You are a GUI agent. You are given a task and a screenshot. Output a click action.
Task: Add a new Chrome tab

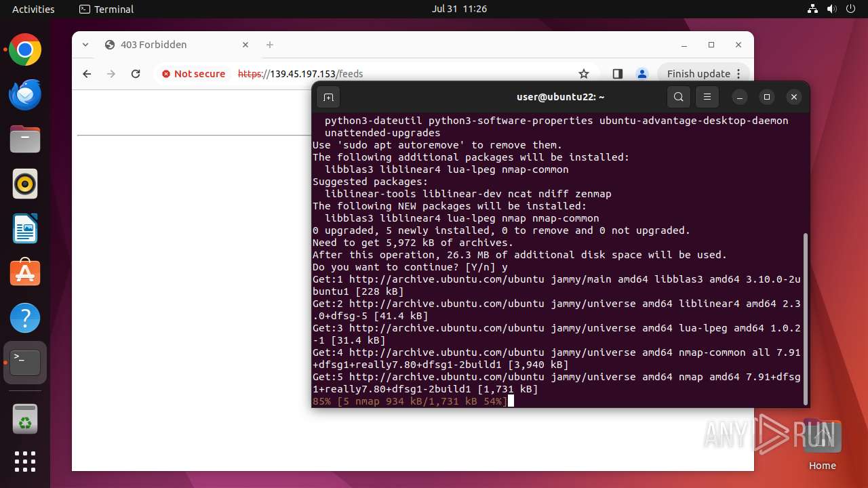[270, 45]
